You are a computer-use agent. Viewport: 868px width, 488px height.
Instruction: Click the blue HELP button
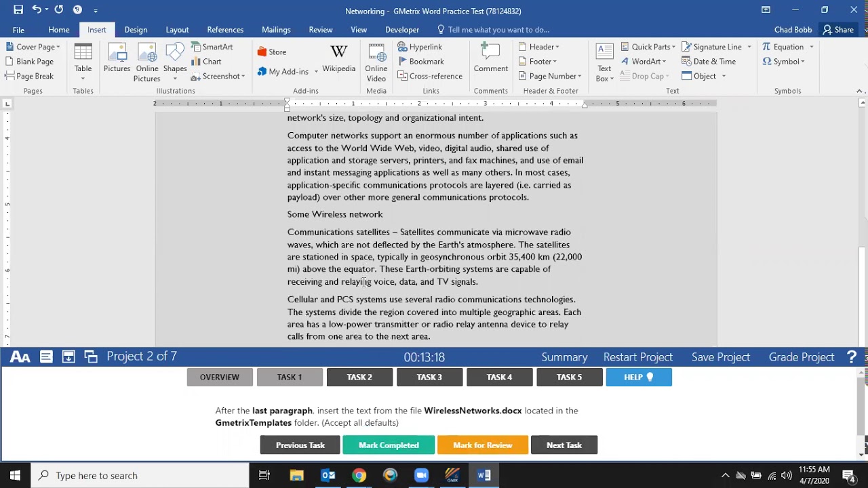[x=639, y=377]
